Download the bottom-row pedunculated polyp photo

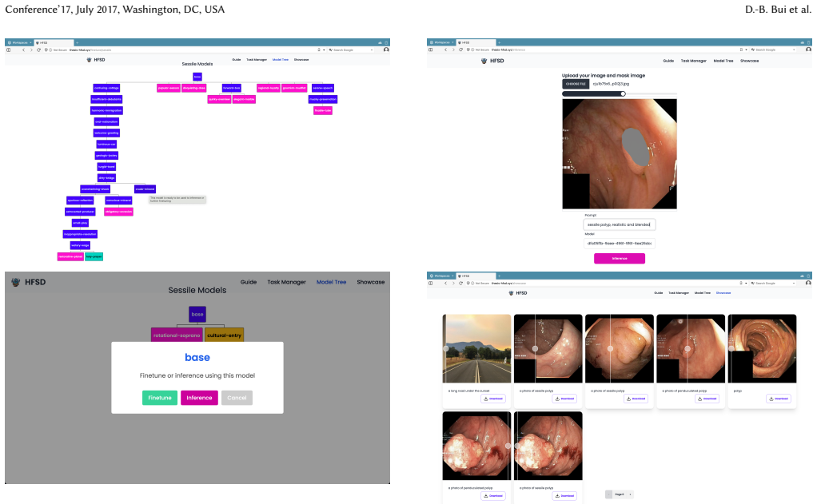493,496
